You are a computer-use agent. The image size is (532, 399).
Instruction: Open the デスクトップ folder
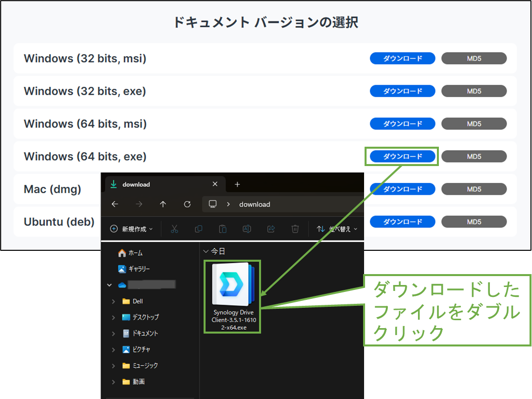coord(141,317)
